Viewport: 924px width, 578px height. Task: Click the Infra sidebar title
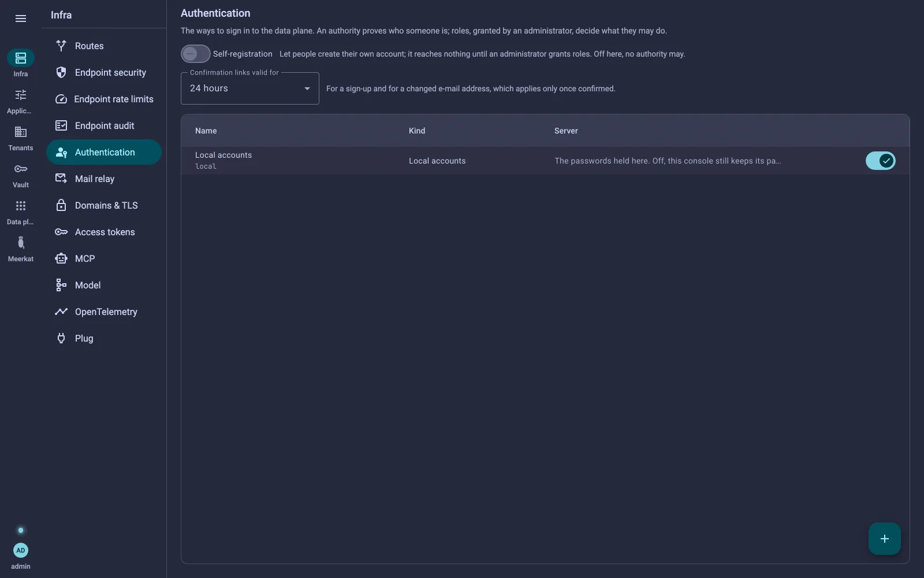pyautogui.click(x=61, y=15)
